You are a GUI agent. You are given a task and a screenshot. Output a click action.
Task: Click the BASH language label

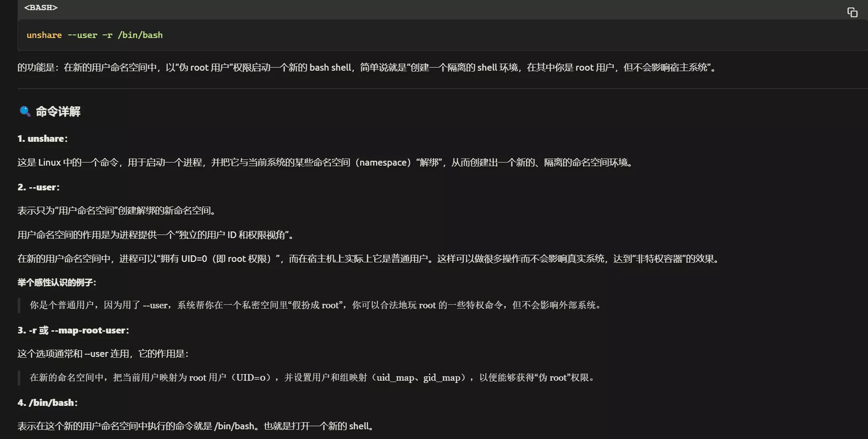(x=41, y=8)
